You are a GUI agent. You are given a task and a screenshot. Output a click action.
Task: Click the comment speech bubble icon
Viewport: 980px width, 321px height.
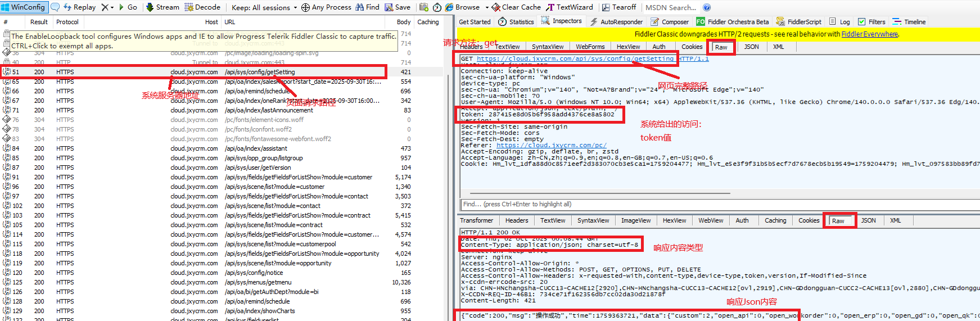55,7
